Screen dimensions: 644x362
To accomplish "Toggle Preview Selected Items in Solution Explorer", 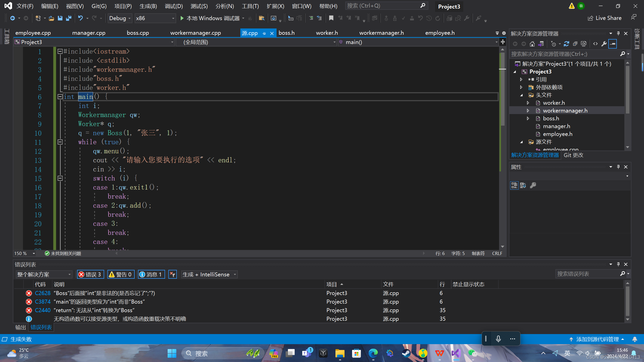I will tap(613, 44).
